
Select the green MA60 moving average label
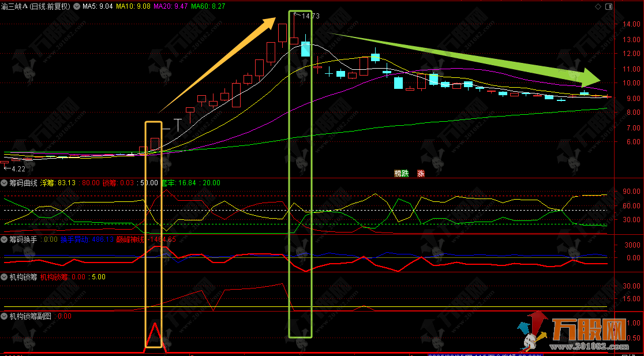click(x=208, y=6)
